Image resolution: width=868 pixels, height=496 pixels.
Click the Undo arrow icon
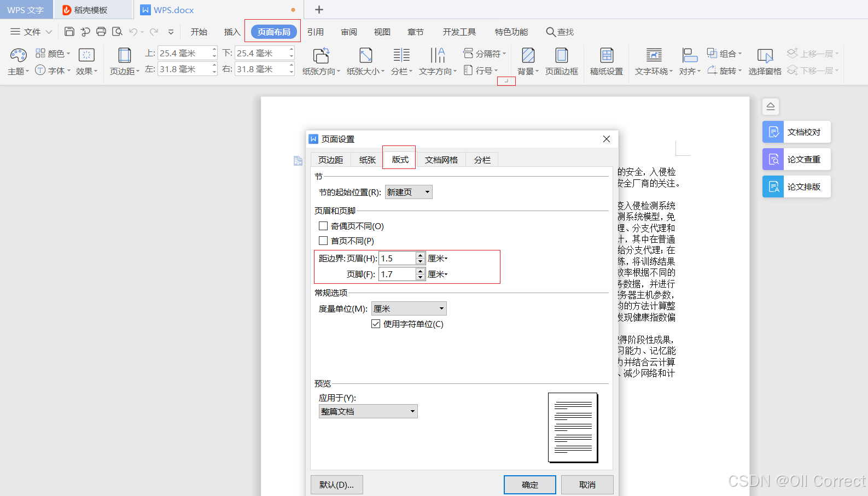tap(133, 32)
